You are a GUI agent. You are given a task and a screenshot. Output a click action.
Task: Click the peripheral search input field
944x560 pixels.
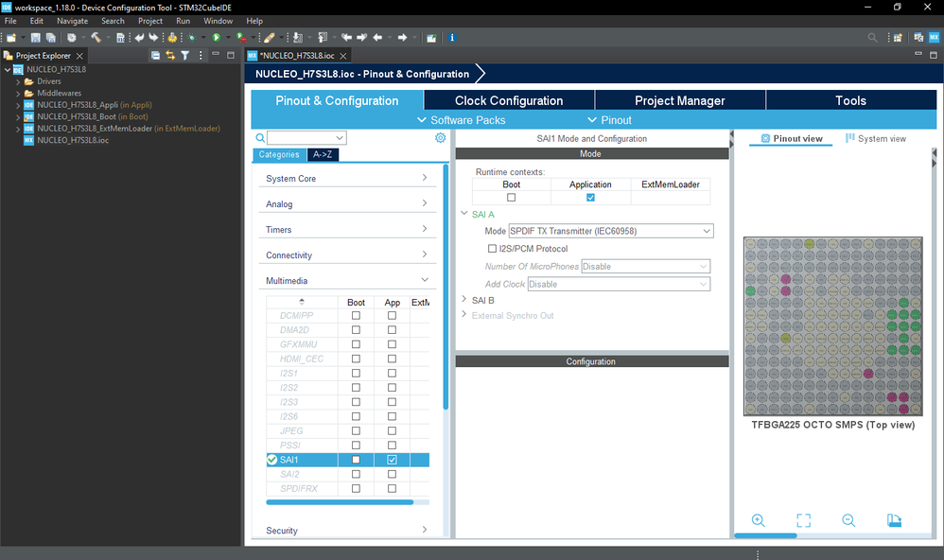pos(307,138)
